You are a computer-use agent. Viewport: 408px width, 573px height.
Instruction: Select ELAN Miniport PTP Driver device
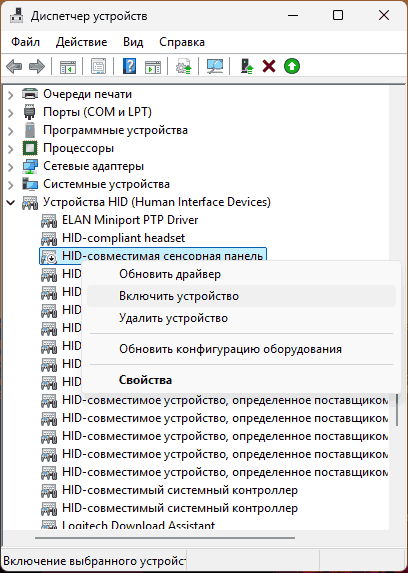pos(130,220)
